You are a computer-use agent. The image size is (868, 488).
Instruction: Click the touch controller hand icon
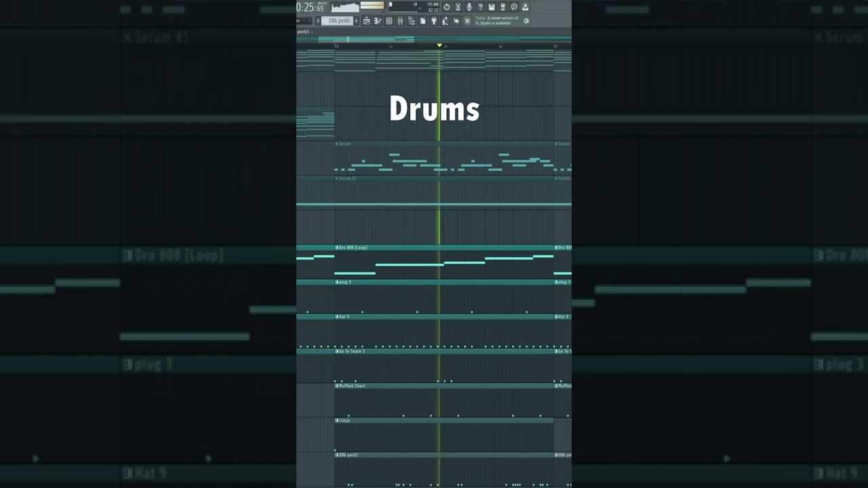click(456, 21)
